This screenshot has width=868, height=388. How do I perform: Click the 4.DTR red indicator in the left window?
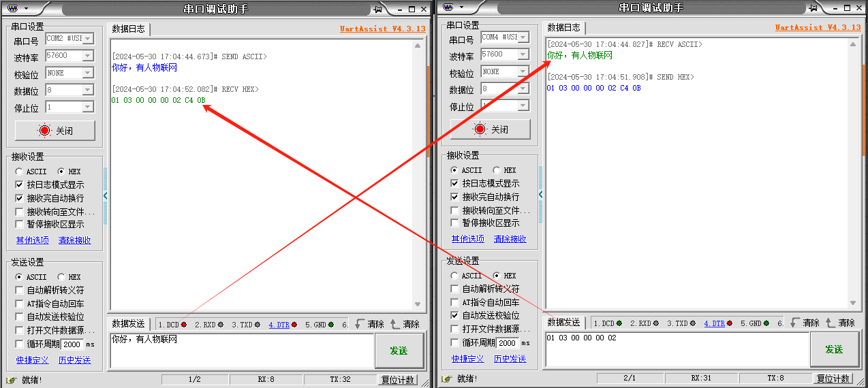[x=294, y=325]
